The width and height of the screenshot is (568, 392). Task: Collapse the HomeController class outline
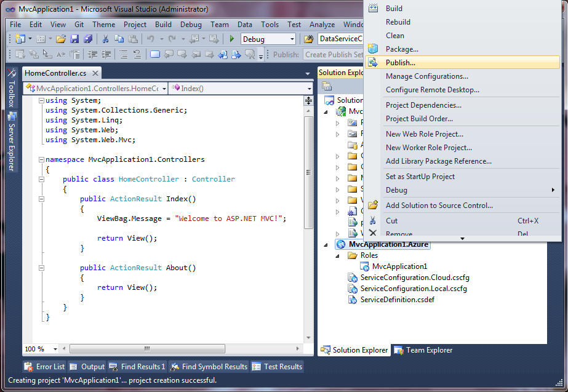click(x=41, y=179)
